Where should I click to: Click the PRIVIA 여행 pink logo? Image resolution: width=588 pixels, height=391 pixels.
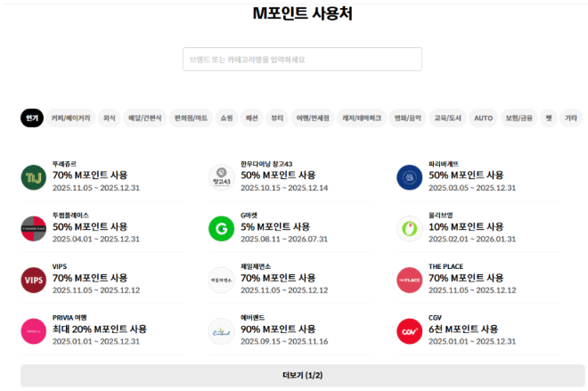click(33, 330)
